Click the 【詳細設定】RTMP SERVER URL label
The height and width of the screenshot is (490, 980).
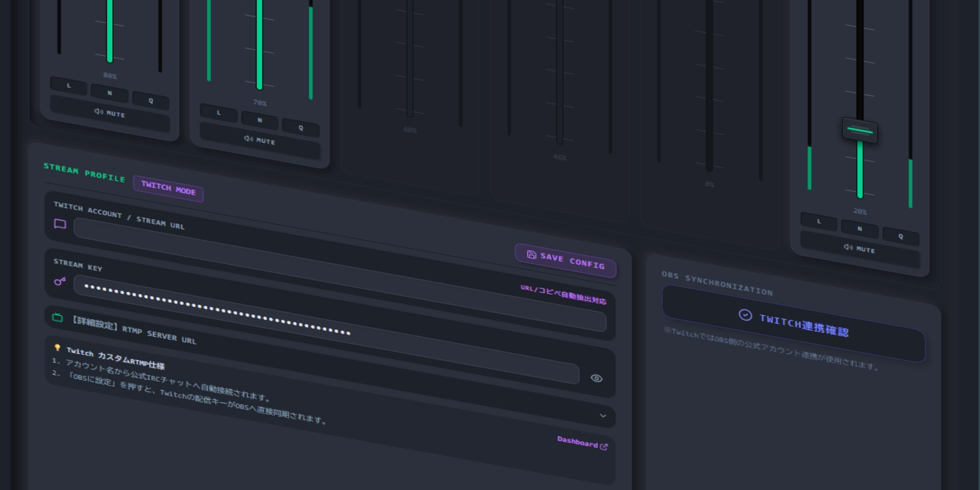[x=133, y=329]
